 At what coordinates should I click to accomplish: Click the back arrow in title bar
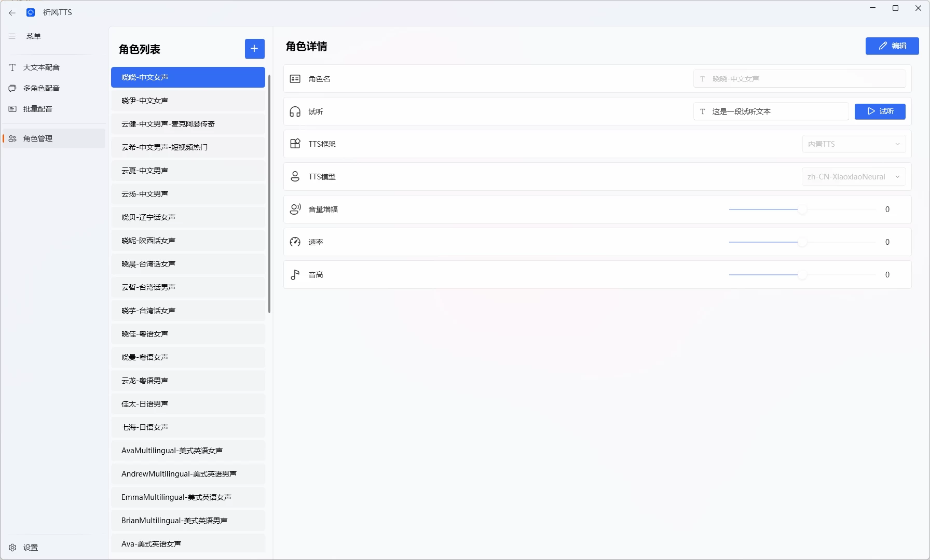pos(12,12)
